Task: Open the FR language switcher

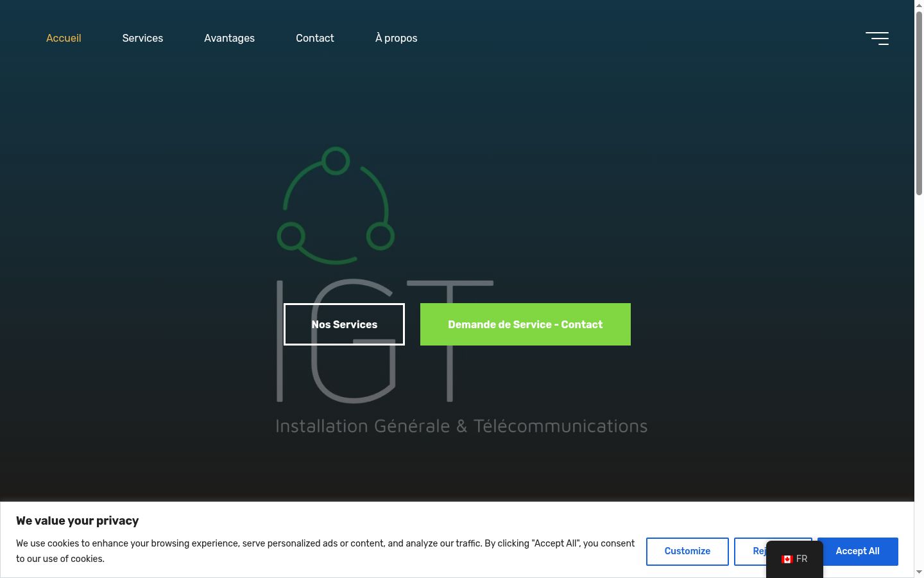Action: pos(794,559)
